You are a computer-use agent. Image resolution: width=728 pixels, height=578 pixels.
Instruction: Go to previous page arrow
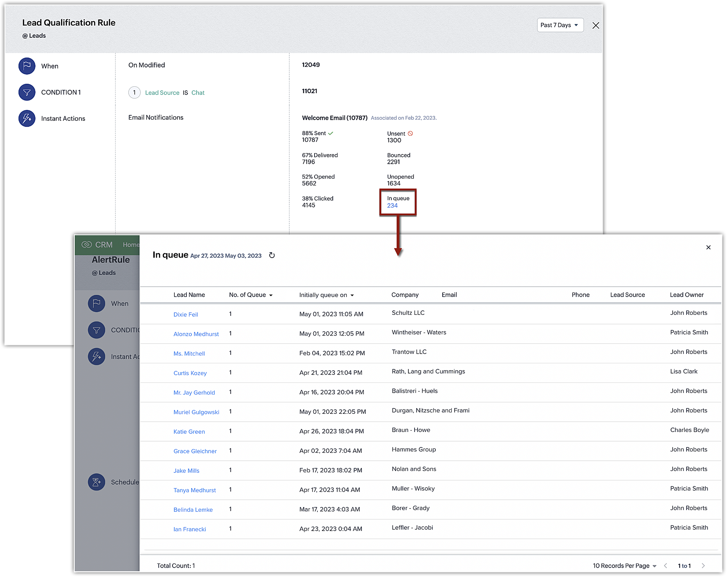pyautogui.click(x=665, y=566)
